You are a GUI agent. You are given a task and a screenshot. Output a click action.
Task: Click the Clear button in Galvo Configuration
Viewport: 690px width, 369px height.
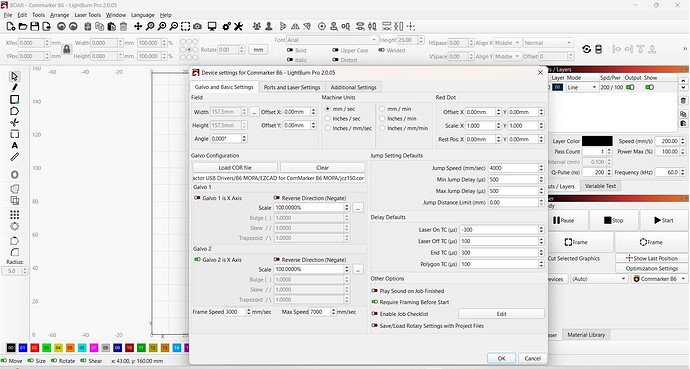(323, 168)
